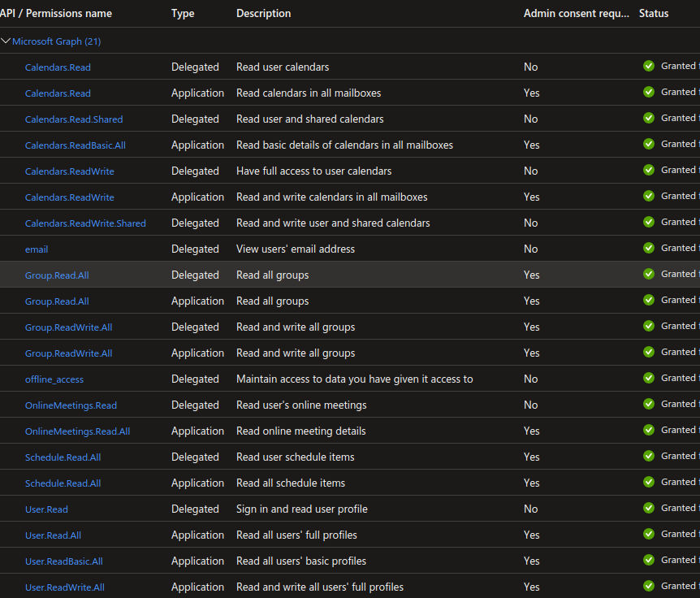Screen dimensions: 700x598
Task: Select 'Read basic details of calendars in all mailboxes'
Action: (344, 145)
